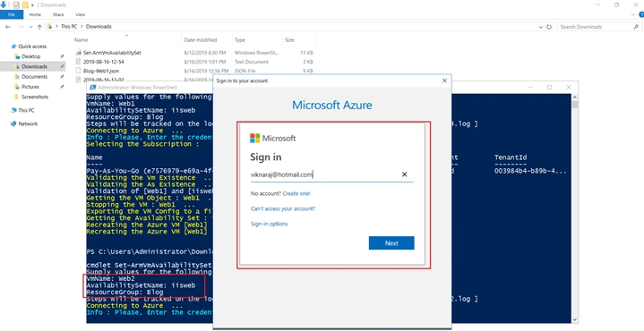This screenshot has width=644, height=331.
Task: Refresh the Downloads folder
Action: [x=549, y=27]
